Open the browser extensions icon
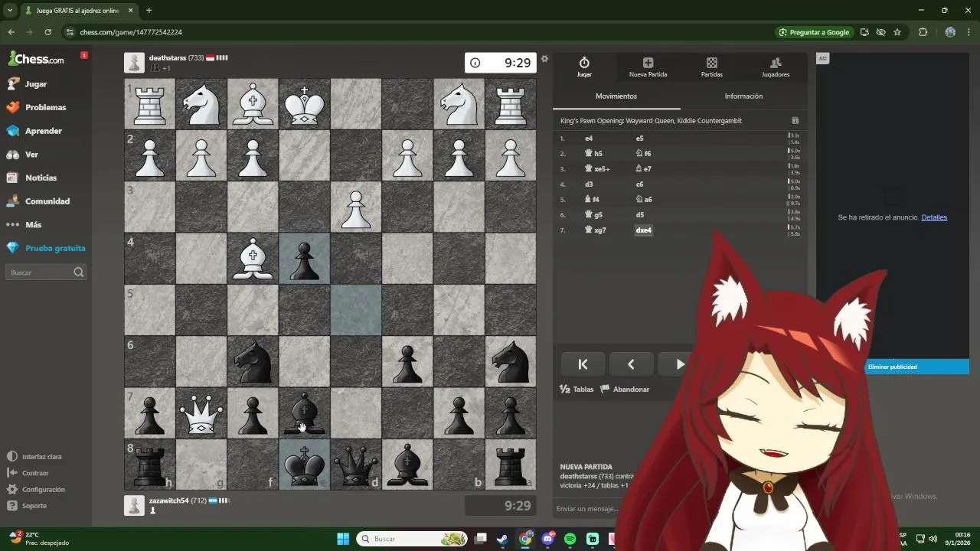 (x=923, y=32)
